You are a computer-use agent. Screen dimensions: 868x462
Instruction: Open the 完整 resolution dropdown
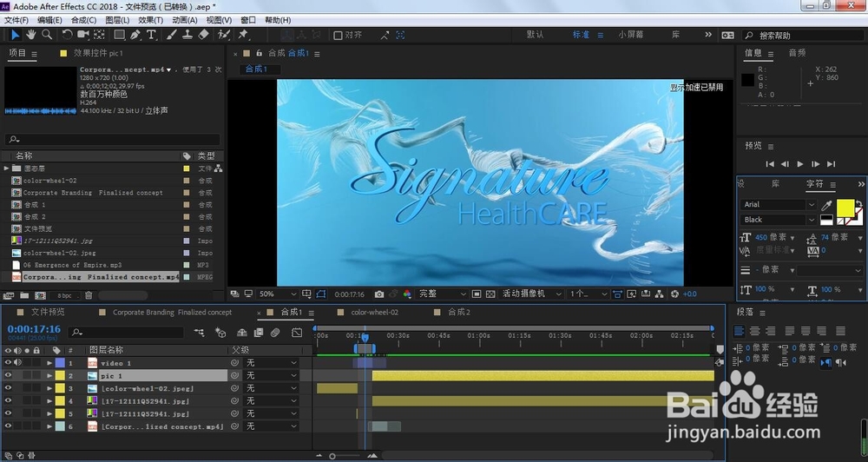point(443,294)
